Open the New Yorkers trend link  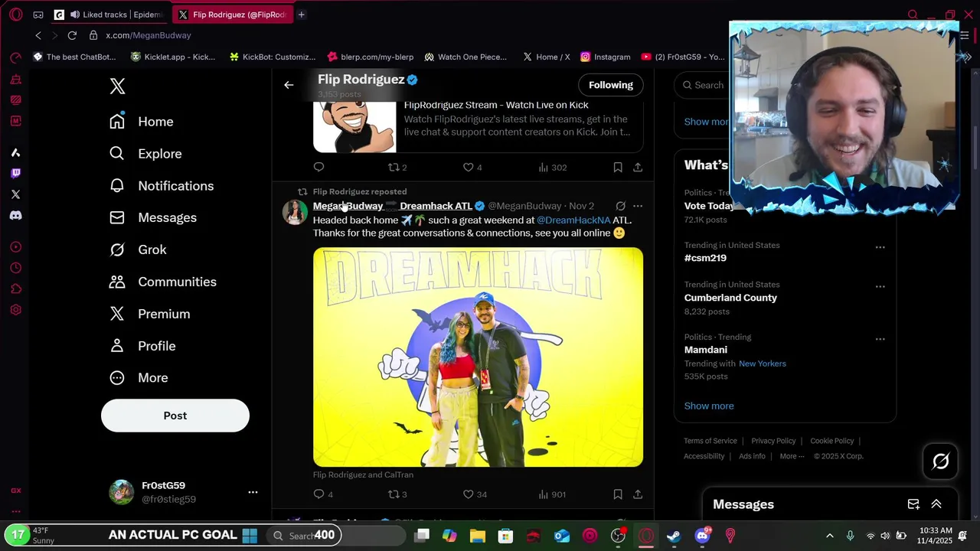(x=762, y=364)
